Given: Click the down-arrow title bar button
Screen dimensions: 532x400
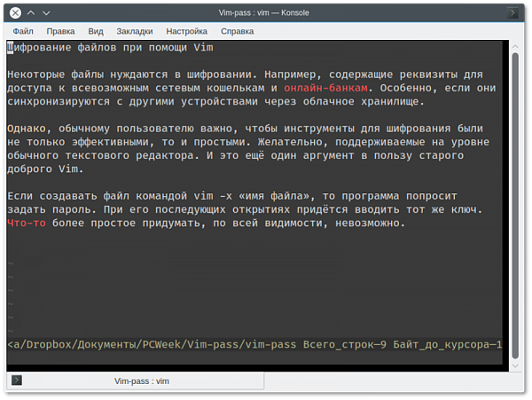Looking at the screenshot, I should [x=46, y=13].
